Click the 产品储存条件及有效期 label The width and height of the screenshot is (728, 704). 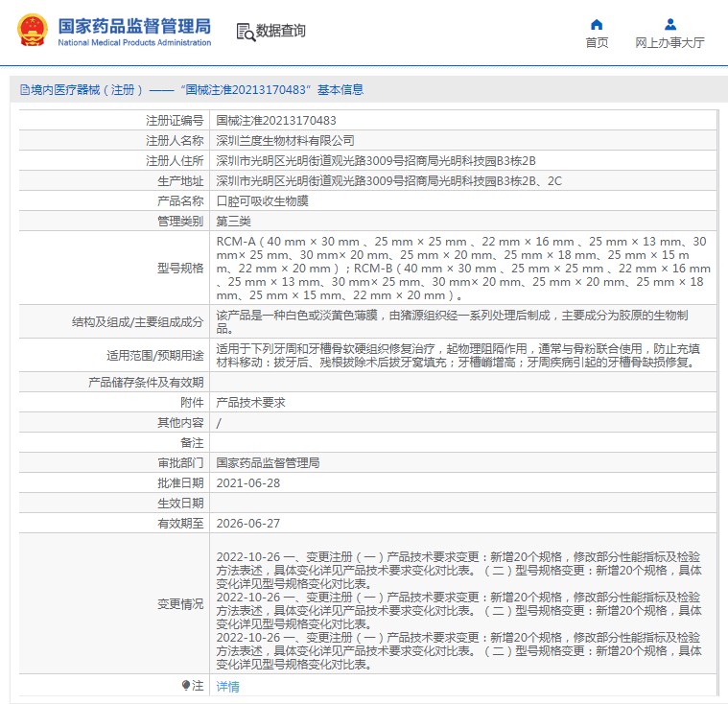point(146,382)
